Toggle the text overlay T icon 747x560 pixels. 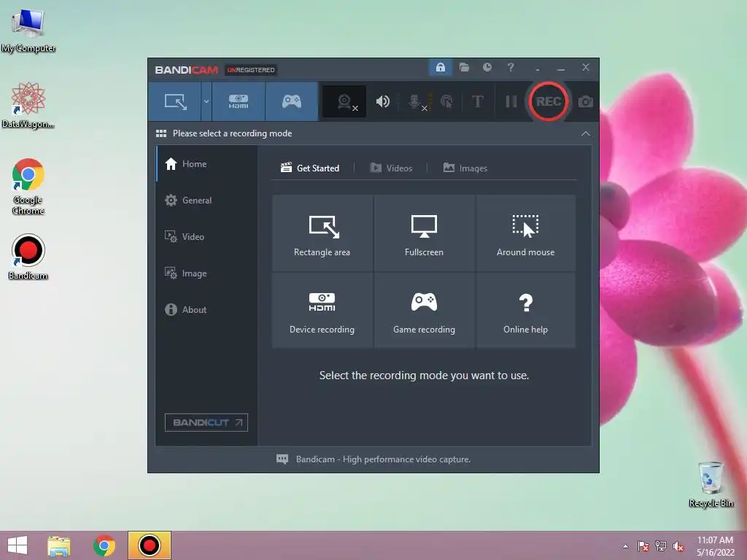tap(477, 101)
